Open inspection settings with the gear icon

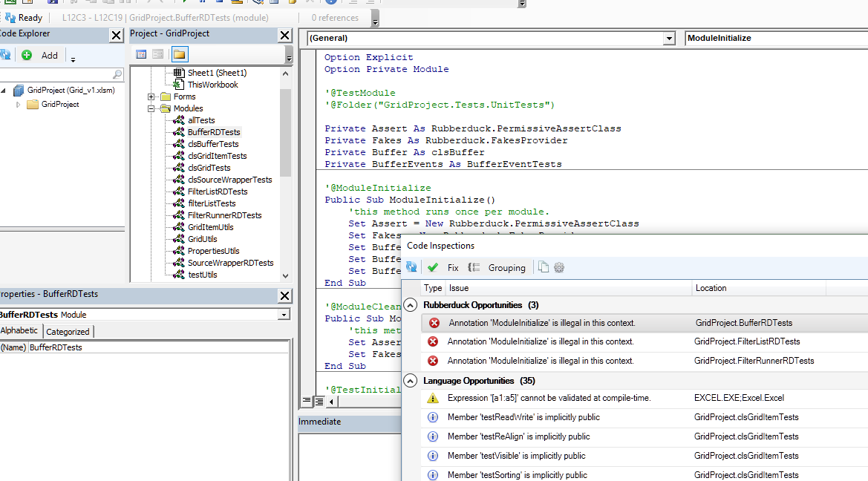tap(558, 267)
